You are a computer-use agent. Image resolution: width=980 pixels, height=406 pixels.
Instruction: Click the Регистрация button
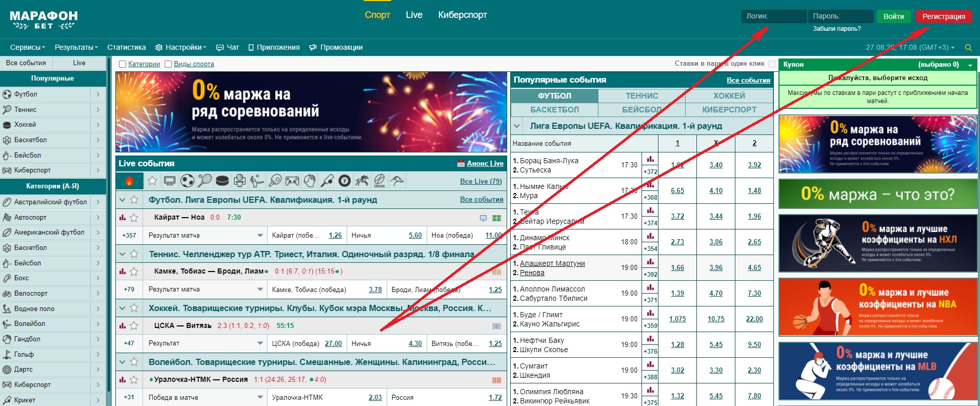[944, 16]
